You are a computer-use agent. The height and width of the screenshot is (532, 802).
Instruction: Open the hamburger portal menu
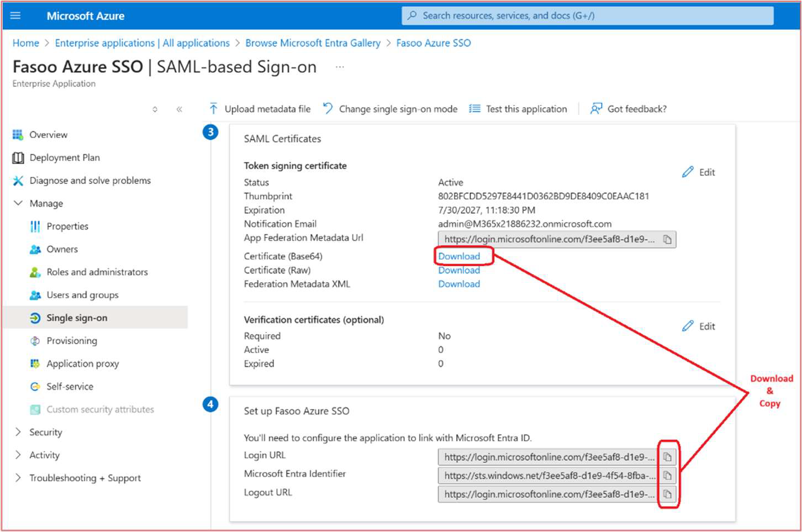pos(15,15)
